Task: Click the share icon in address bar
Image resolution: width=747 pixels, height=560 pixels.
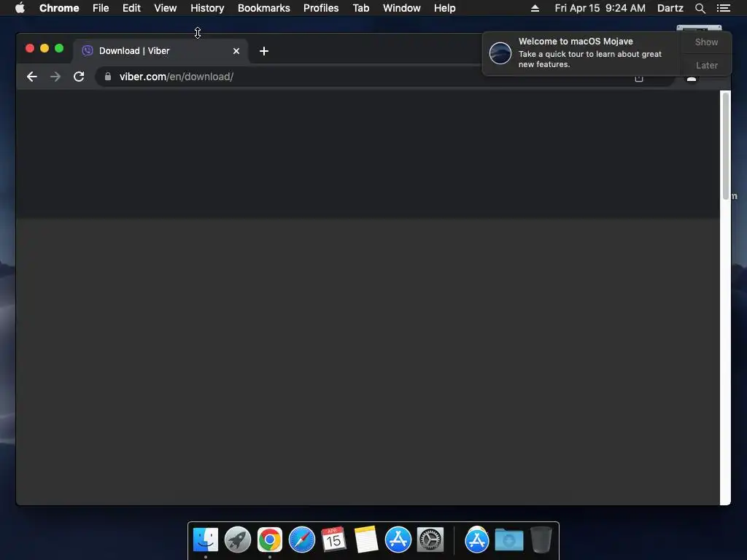Action: [639, 77]
